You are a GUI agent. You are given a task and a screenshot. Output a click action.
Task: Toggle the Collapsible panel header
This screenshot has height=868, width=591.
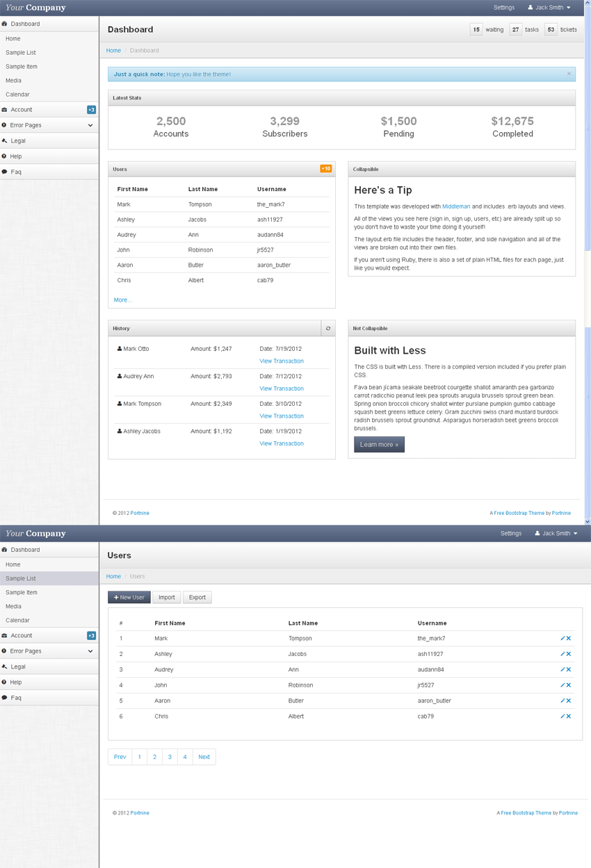pos(461,169)
